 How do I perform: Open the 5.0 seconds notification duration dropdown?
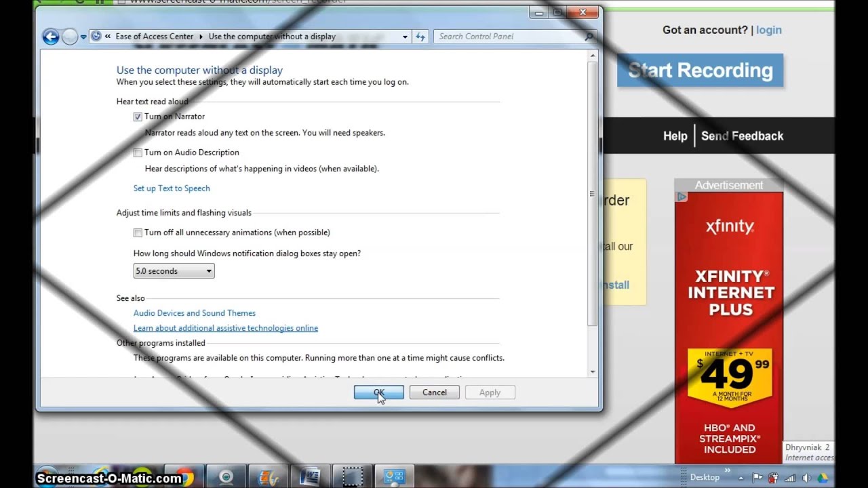pos(174,271)
